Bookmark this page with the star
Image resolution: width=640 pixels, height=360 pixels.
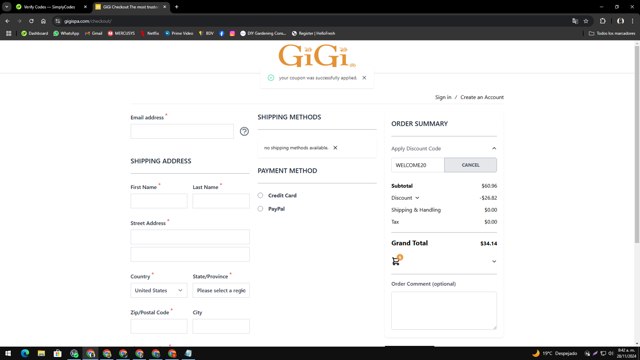click(586, 21)
